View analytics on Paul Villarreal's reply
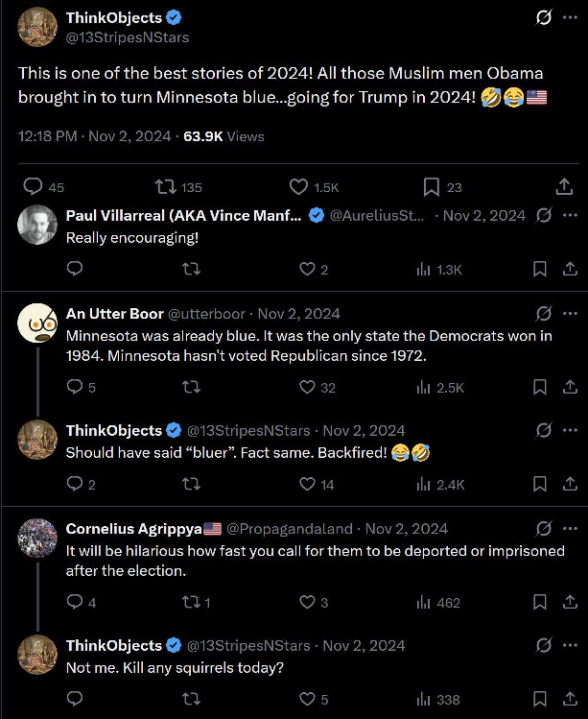 coord(423,270)
